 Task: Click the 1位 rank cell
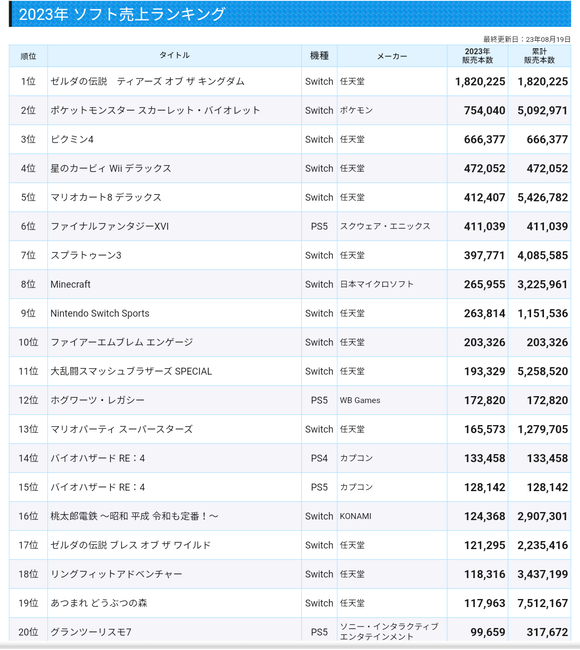(28, 81)
